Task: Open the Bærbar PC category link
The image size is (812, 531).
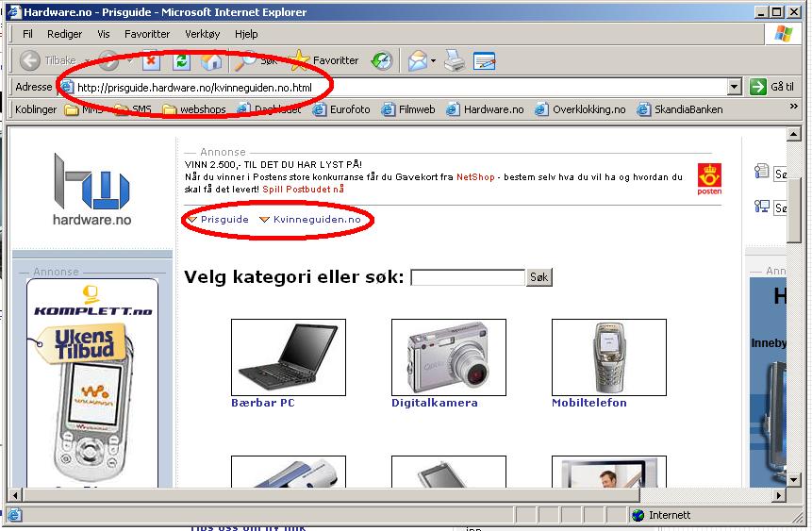Action: 263,403
